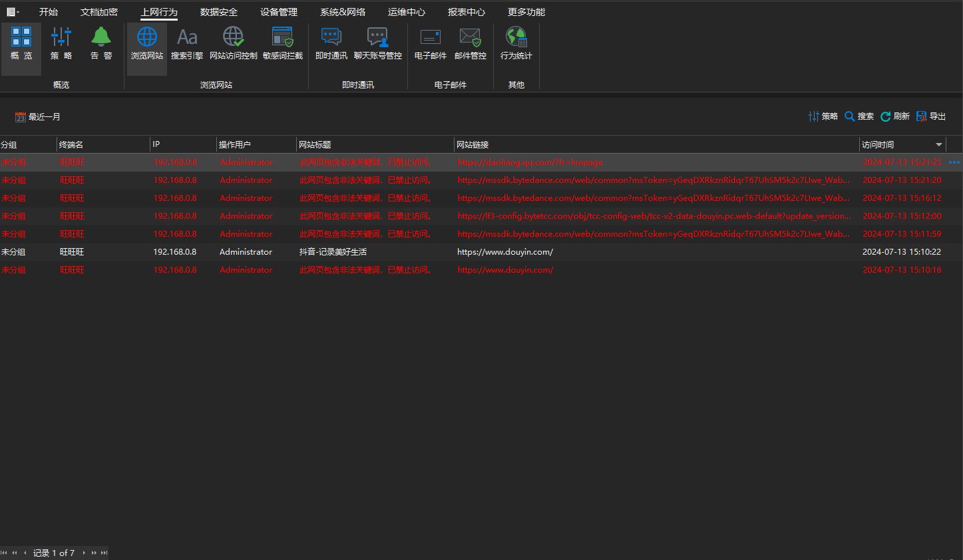Select the 2024-07-13 15:21:20 time cell
Image resolution: width=963 pixels, height=560 pixels.
pos(902,180)
